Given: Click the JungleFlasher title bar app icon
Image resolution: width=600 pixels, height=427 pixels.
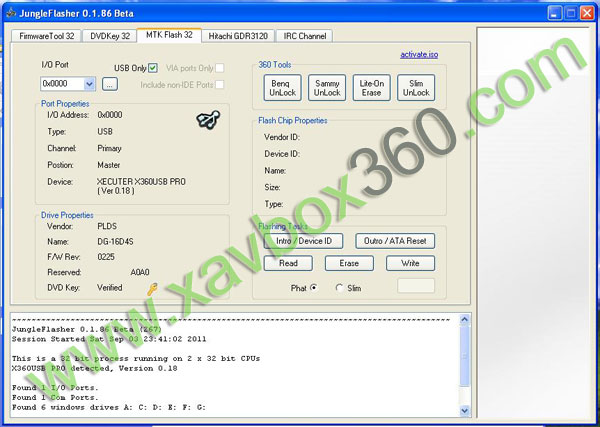Looking at the screenshot, I should pos(11,13).
